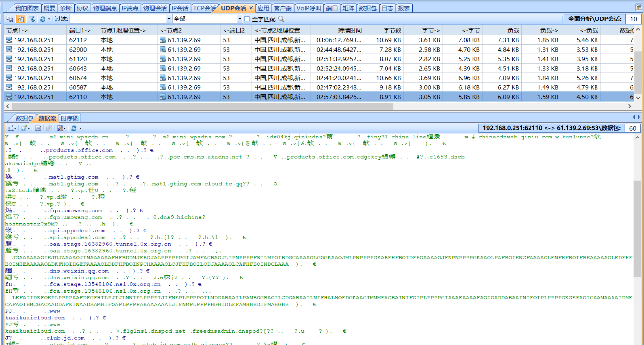644x345 pixels.
Task: Sort by the 节点1-> column header
Action: pyautogui.click(x=35, y=30)
